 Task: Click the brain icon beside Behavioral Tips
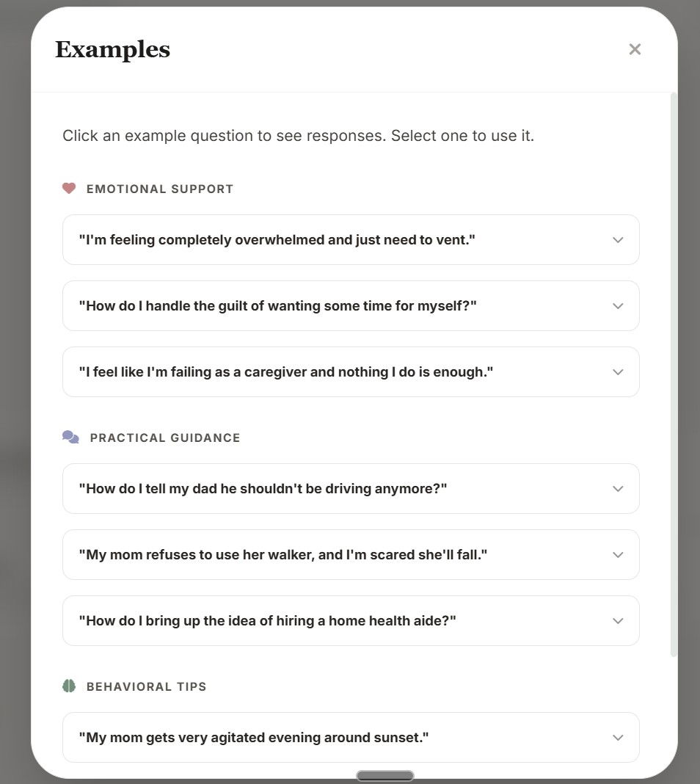point(69,686)
